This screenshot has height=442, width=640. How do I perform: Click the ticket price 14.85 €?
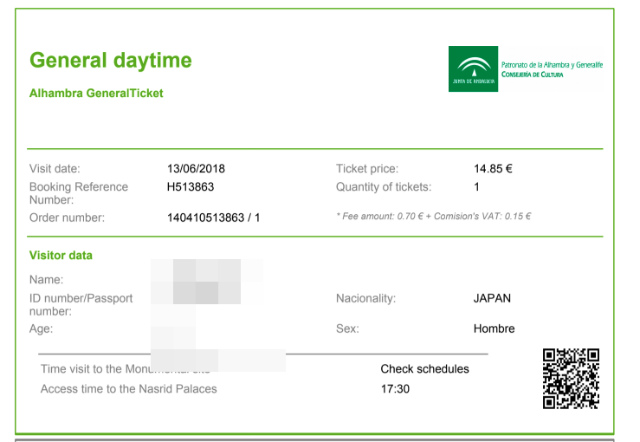[493, 169]
